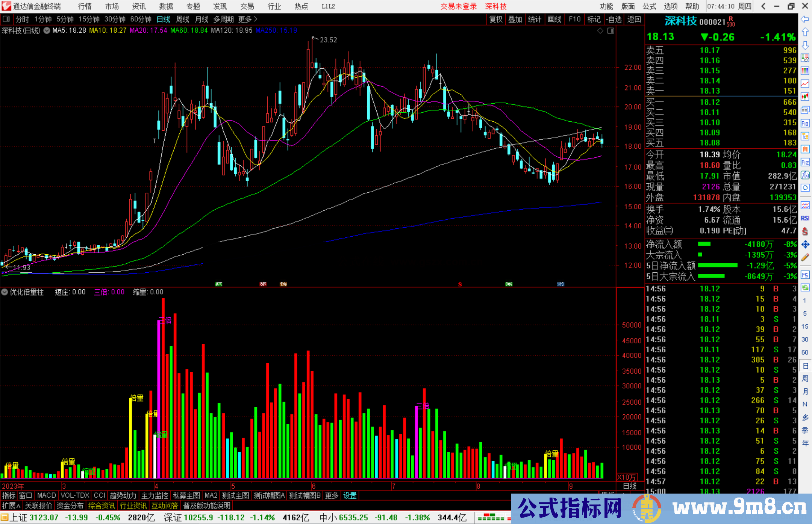Select the pencil drawing tool icon
This screenshot has width=812, height=524.
(x=805, y=257)
